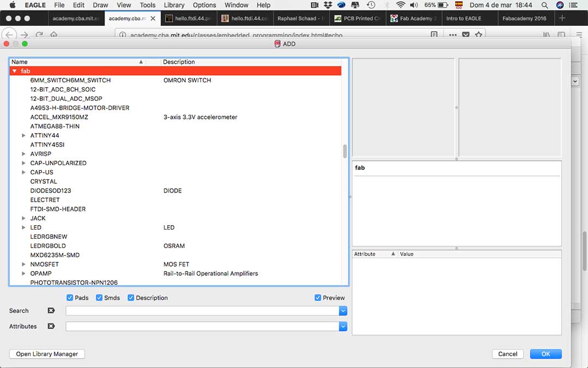Expand the AVRISP entry

pos(23,154)
